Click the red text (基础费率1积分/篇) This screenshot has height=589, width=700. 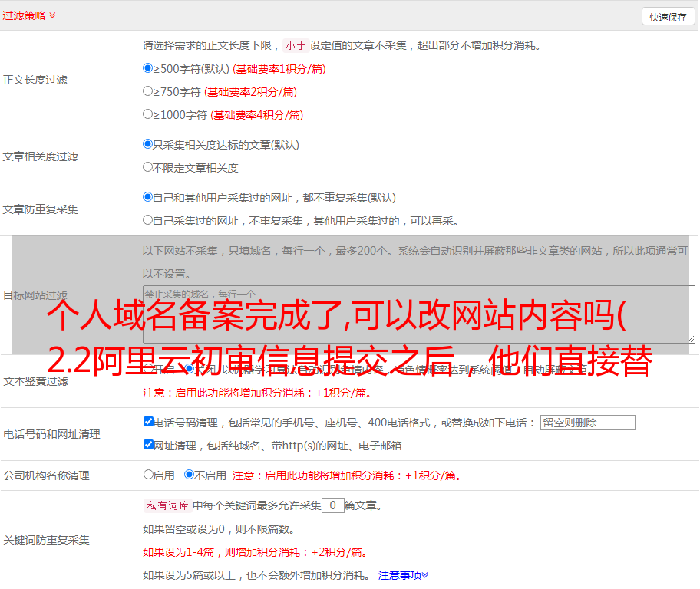click(279, 69)
